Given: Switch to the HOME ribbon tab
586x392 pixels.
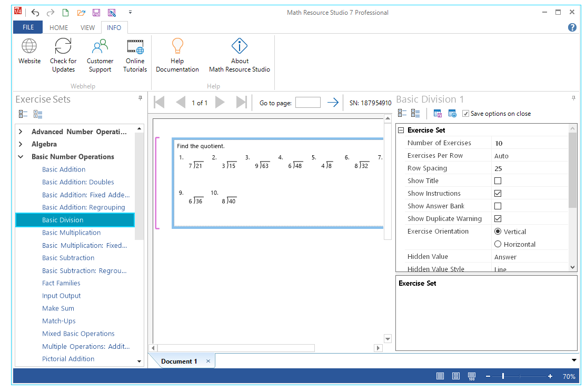Looking at the screenshot, I should coord(58,27).
